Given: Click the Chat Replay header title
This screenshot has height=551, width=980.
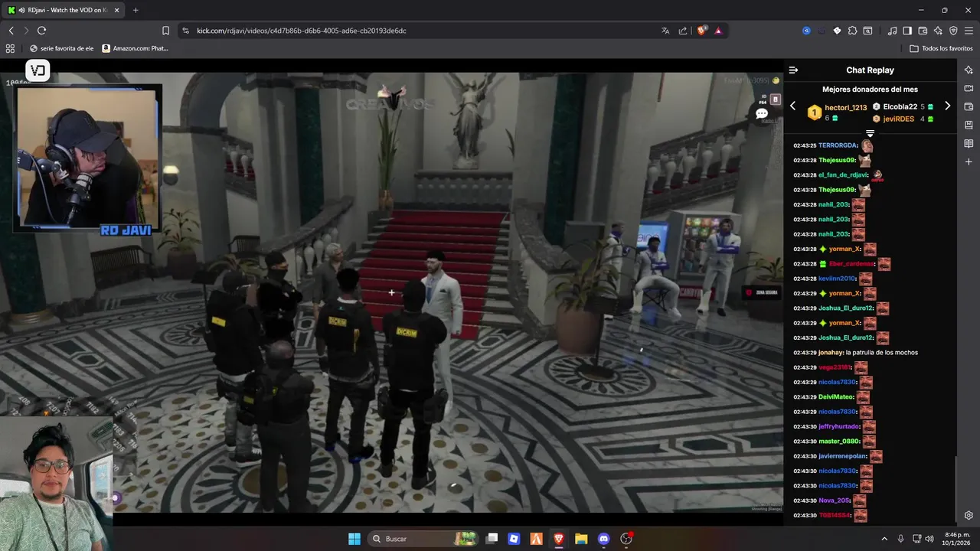Looking at the screenshot, I should tap(870, 70).
